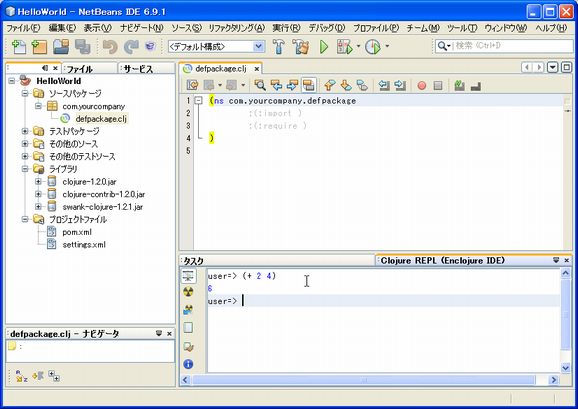Click the REPL vertical scrollbar thumb
Image resolution: width=578 pixels, height=409 pixels.
point(565,315)
